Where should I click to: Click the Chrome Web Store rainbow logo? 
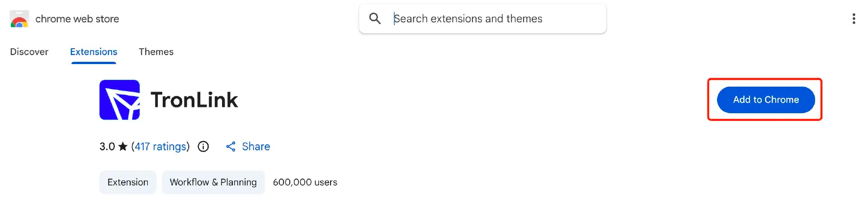click(19, 19)
